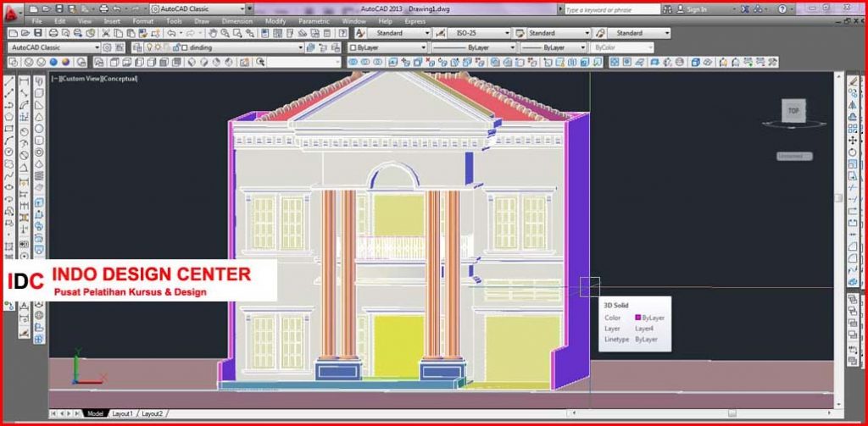Switch to the Layout2 tab

click(x=153, y=414)
